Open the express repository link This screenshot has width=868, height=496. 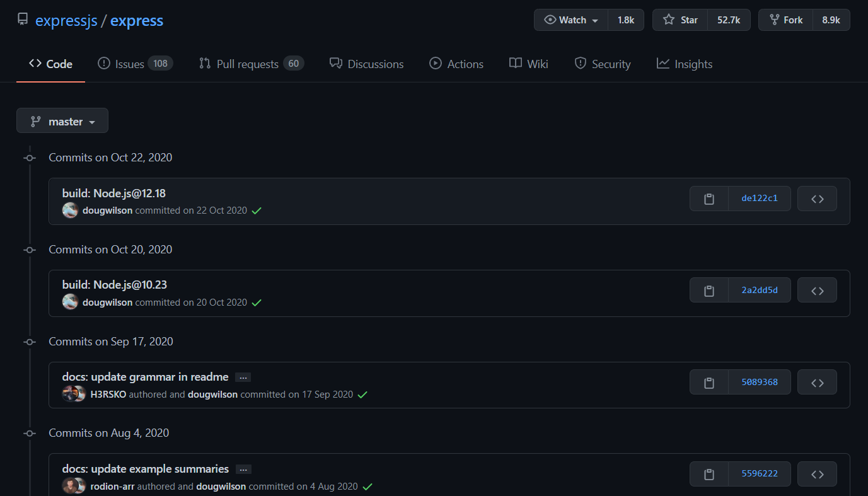(x=137, y=20)
